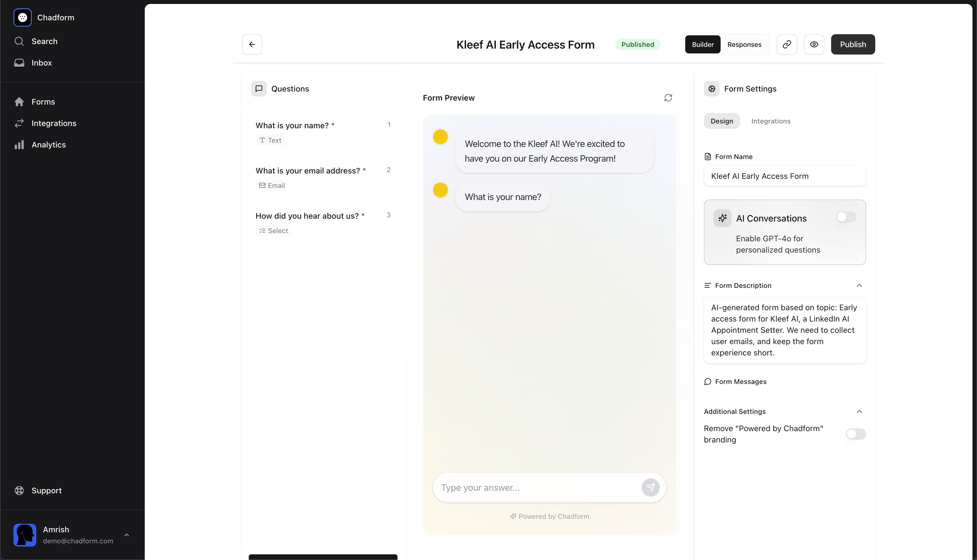Viewport: 977px width, 560px height.
Task: Click the "What is your name?" chat bubble
Action: 503,197
